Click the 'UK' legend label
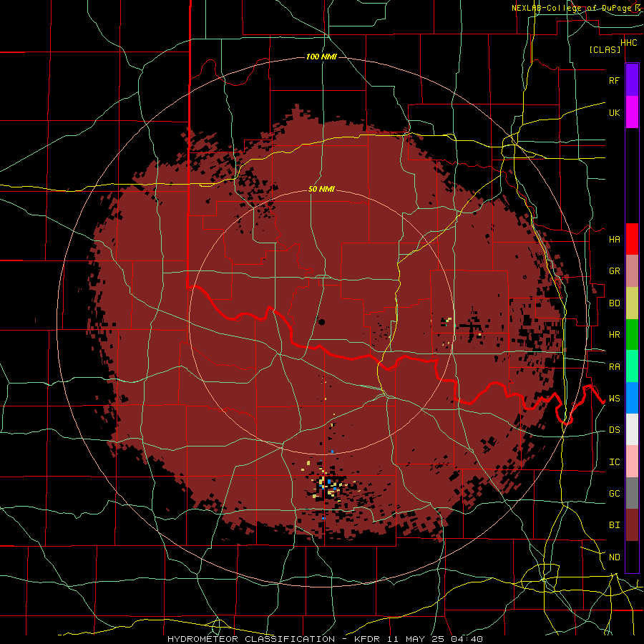This screenshot has width=644, height=644. tap(614, 113)
